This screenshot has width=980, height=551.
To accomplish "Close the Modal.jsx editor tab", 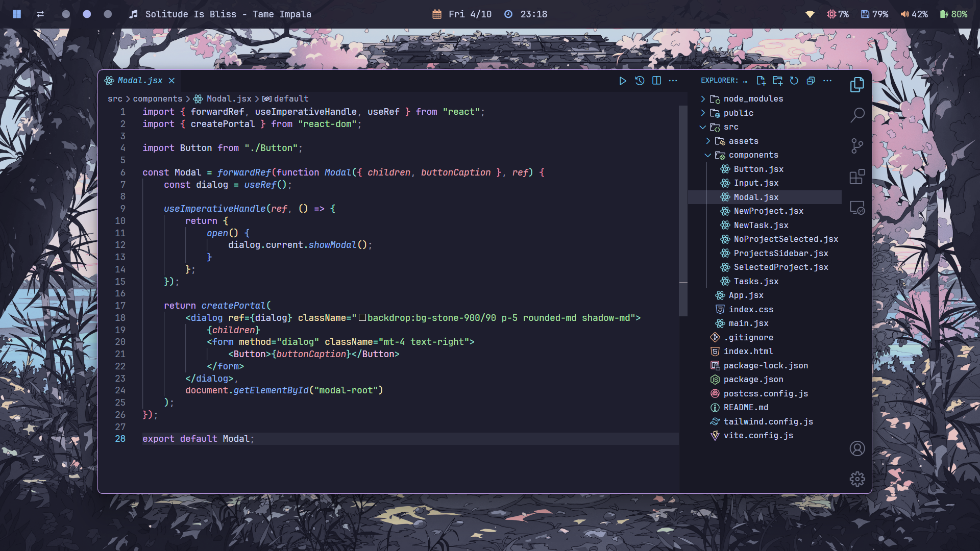I will [x=172, y=81].
